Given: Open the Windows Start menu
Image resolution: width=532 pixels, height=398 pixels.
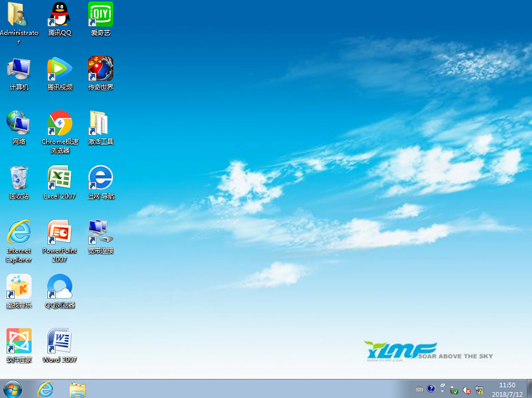Looking at the screenshot, I should pyautogui.click(x=12, y=390).
